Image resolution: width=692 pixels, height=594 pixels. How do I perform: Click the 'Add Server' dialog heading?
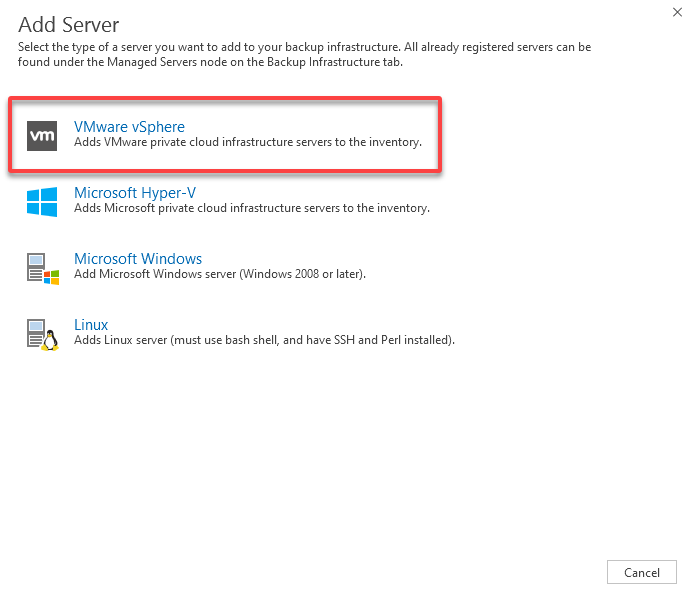[x=68, y=25]
